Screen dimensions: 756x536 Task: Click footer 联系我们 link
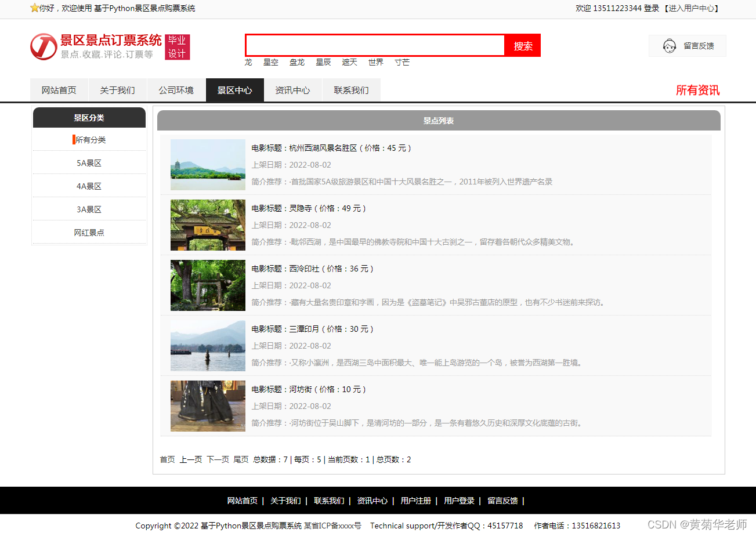pyautogui.click(x=329, y=501)
